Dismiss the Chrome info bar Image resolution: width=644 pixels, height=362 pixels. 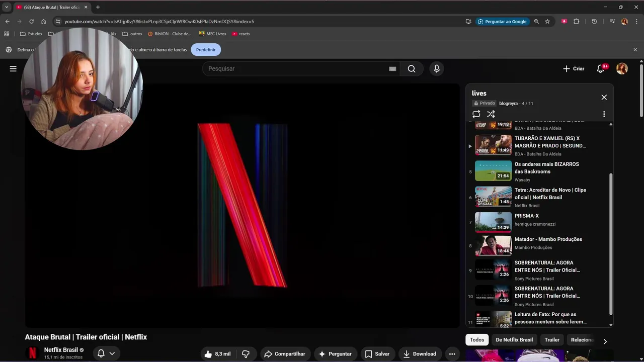click(635, 50)
